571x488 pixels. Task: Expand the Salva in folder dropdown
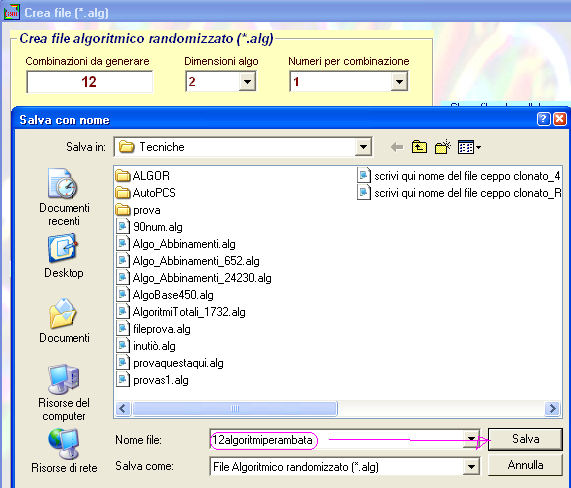(363, 147)
